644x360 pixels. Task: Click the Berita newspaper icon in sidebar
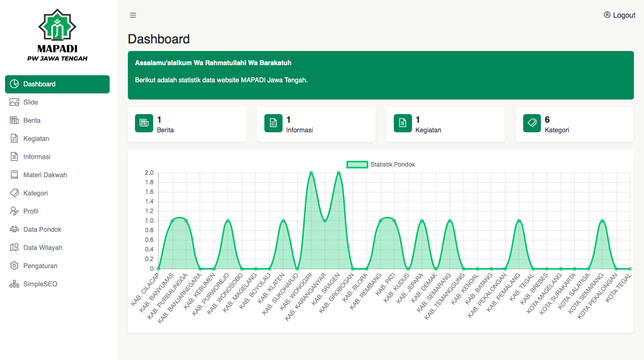click(x=14, y=120)
